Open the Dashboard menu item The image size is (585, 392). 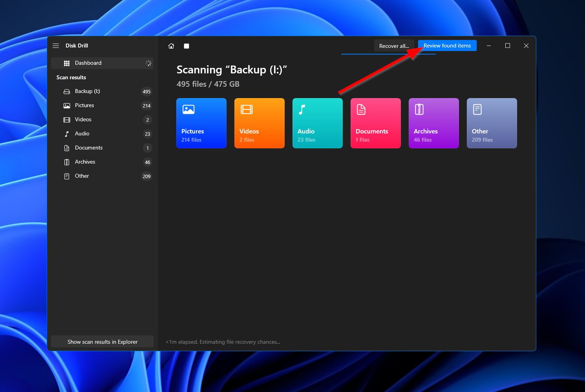click(x=102, y=63)
